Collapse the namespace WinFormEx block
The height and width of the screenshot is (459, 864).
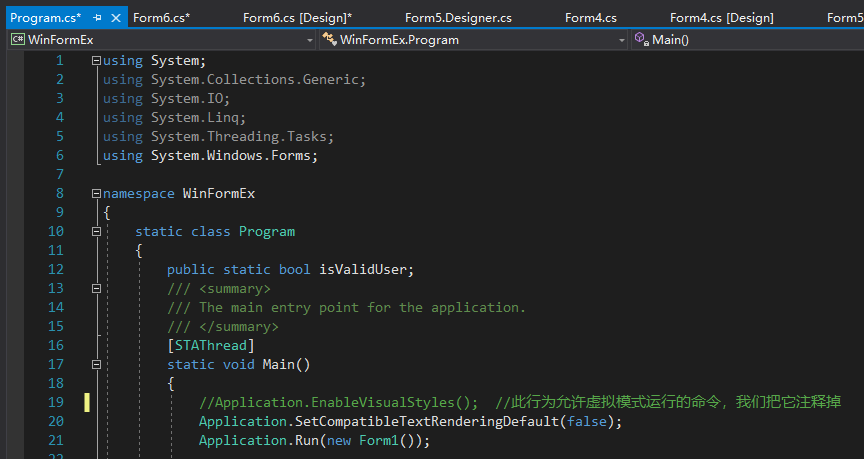point(96,193)
